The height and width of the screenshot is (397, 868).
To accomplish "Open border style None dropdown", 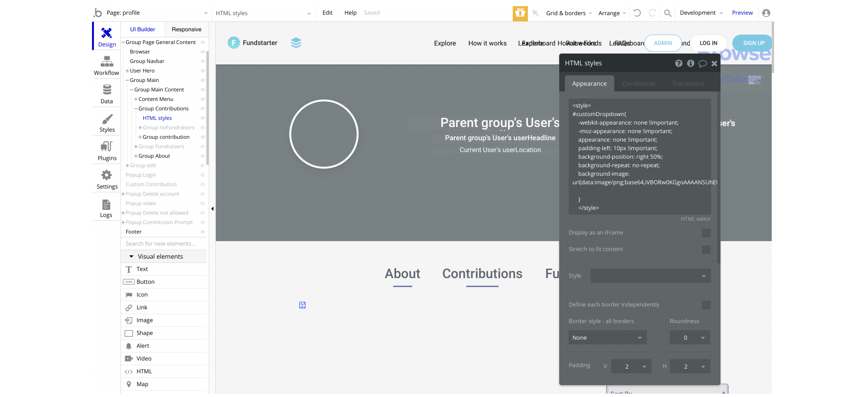I will click(607, 338).
